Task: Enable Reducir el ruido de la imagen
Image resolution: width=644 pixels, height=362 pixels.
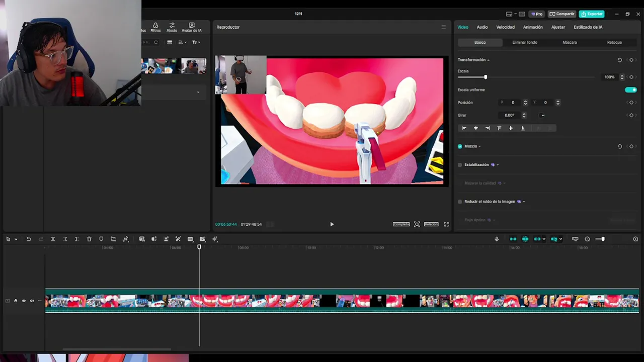Action: point(460,202)
